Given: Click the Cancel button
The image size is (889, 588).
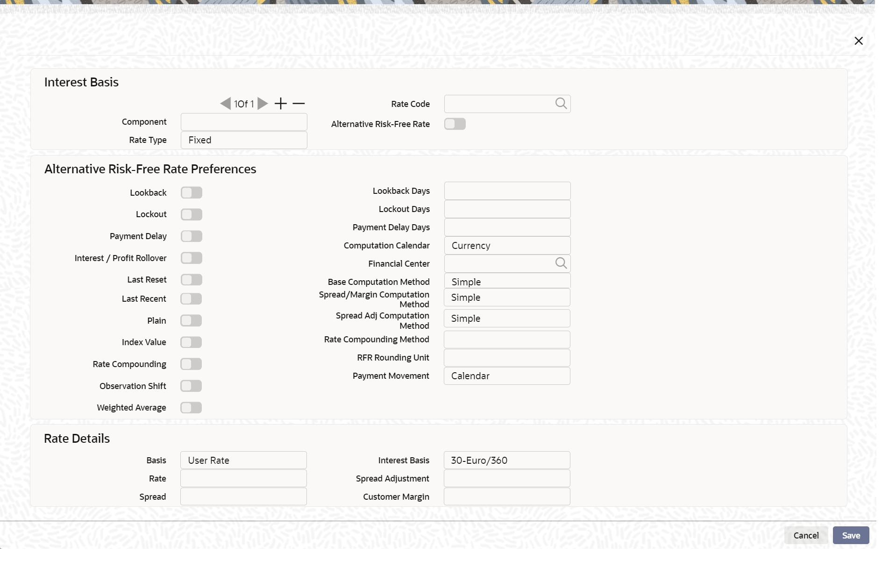Looking at the screenshot, I should (x=806, y=536).
